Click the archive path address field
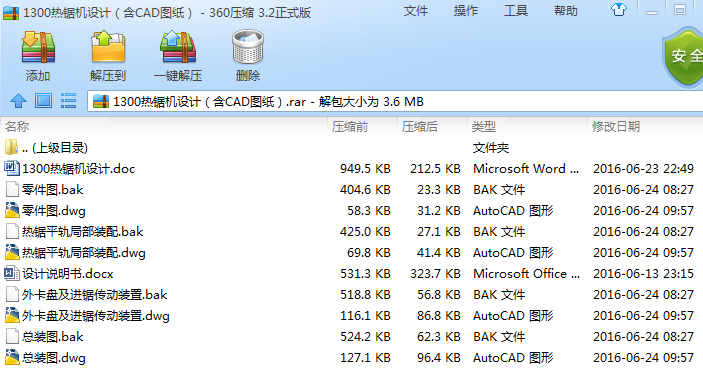The height and width of the screenshot is (374, 703). (x=395, y=101)
